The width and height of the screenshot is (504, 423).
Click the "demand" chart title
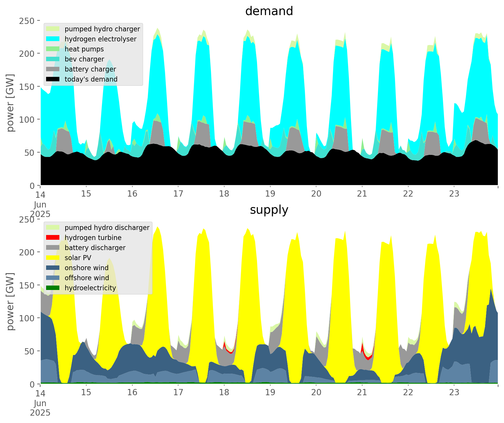[269, 11]
